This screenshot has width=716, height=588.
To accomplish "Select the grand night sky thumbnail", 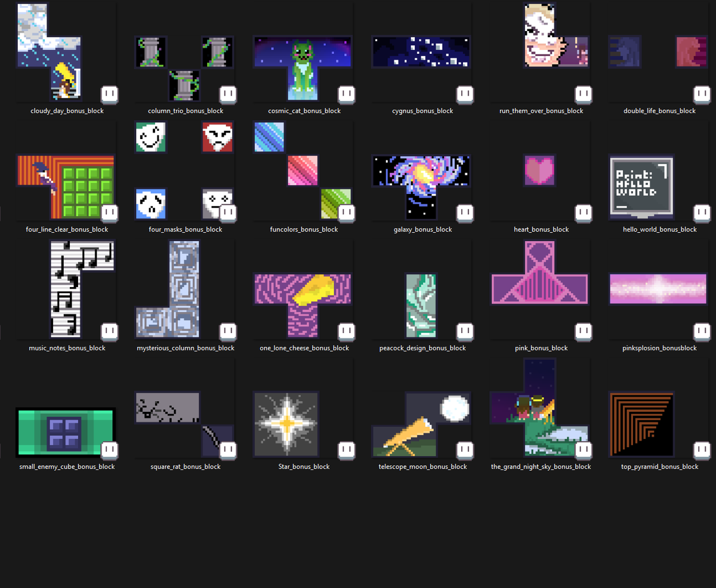I will [540, 408].
